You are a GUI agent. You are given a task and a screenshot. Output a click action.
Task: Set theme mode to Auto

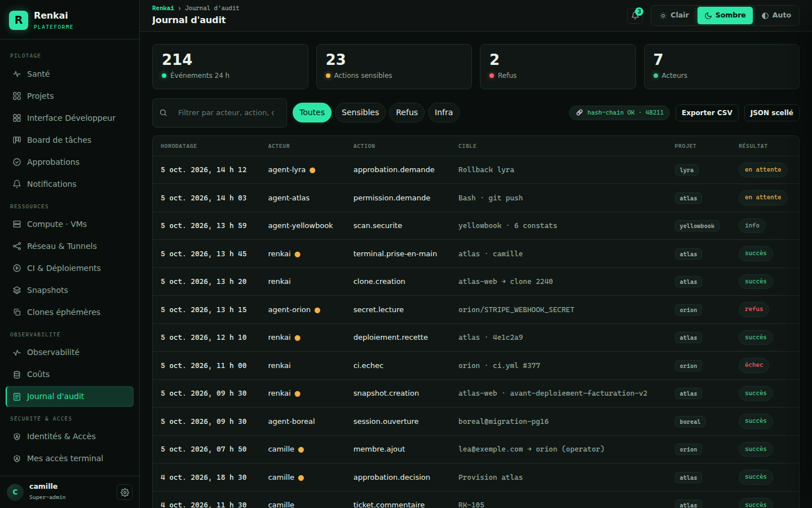(x=776, y=15)
